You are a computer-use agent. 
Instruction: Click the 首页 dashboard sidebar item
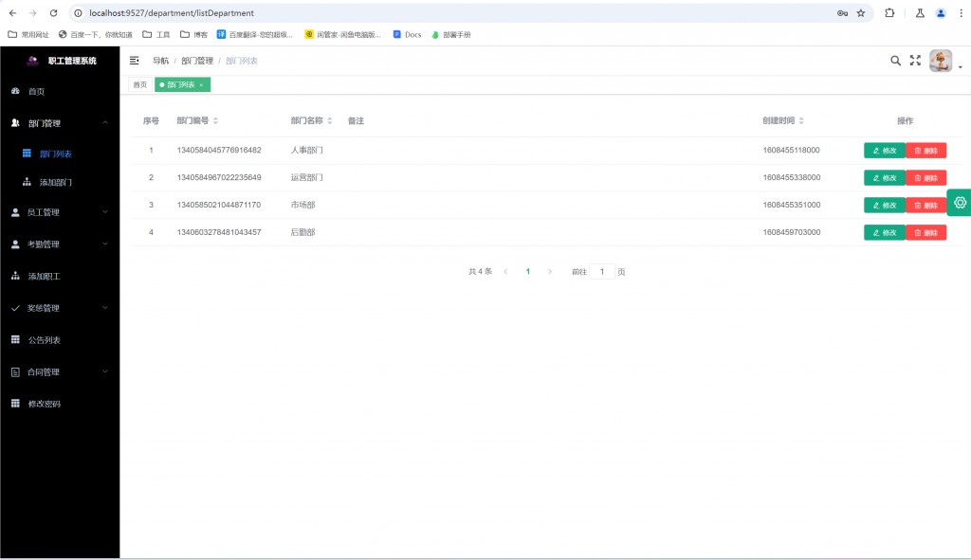(x=36, y=92)
